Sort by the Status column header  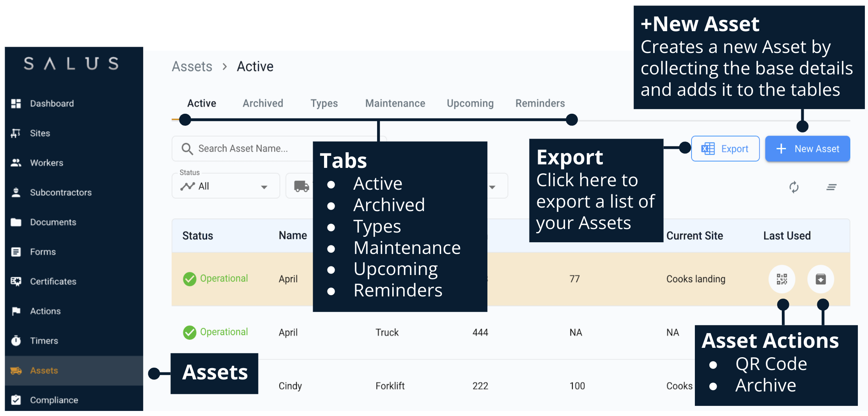coord(198,236)
